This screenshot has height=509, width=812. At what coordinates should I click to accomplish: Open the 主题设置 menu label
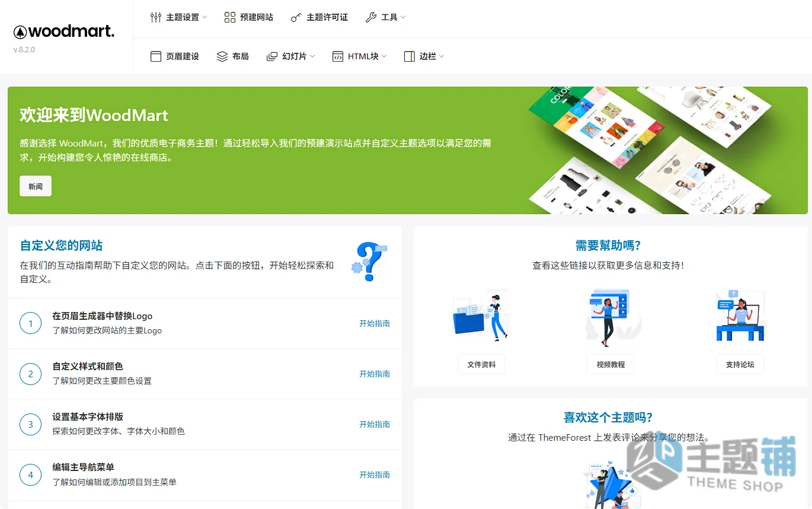pyautogui.click(x=183, y=17)
